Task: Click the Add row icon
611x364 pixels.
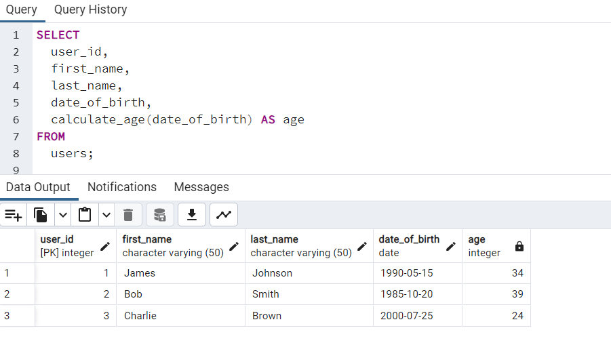Action: (x=14, y=216)
